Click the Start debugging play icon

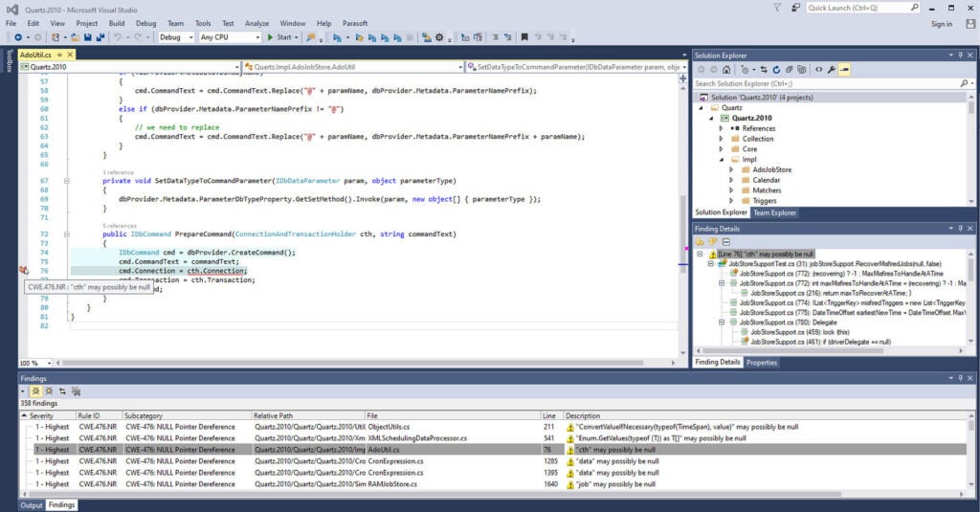pos(271,37)
